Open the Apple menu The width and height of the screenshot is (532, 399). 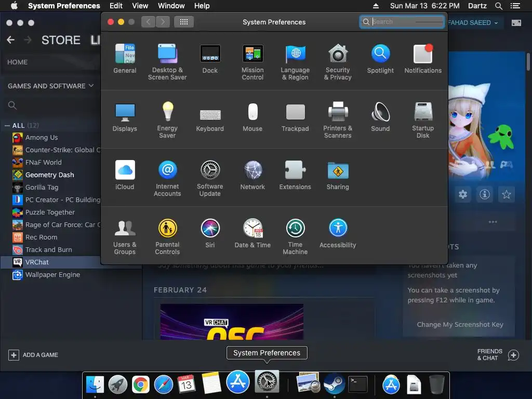pyautogui.click(x=14, y=6)
